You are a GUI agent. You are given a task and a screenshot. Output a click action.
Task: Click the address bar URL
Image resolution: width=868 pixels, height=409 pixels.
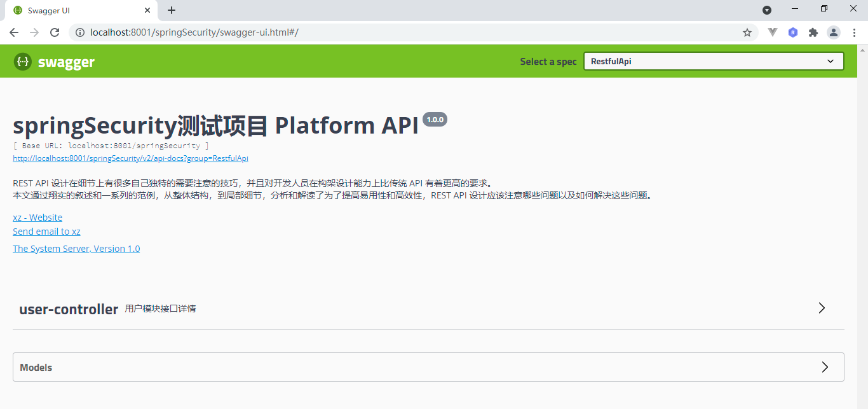click(194, 32)
